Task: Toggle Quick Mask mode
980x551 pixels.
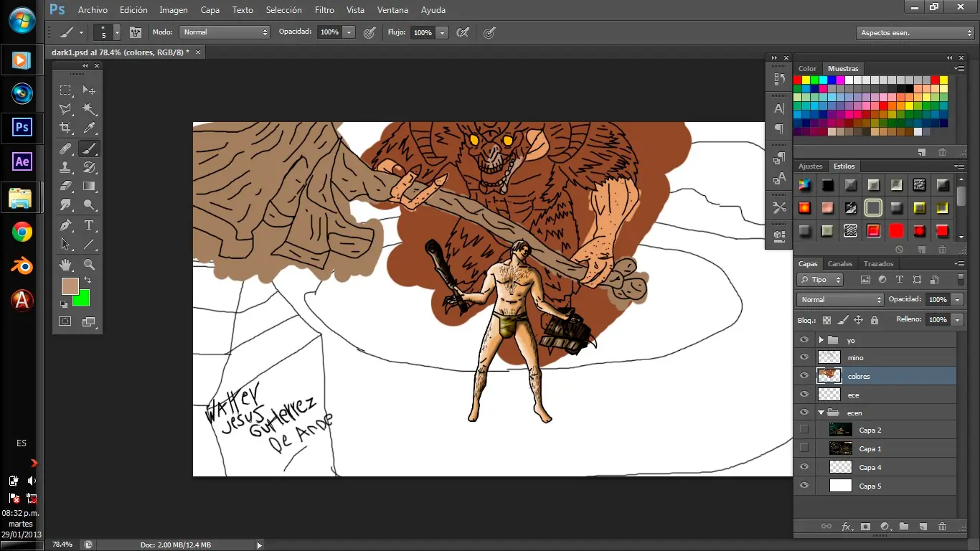Action: coord(65,321)
